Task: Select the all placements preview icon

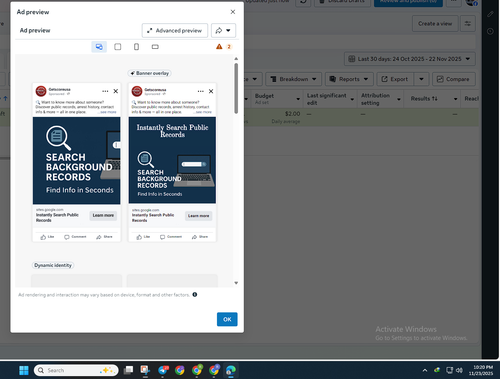Action: point(99,47)
